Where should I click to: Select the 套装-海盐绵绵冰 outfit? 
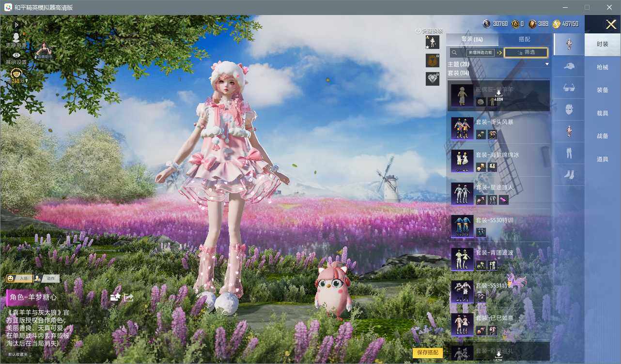(x=498, y=161)
